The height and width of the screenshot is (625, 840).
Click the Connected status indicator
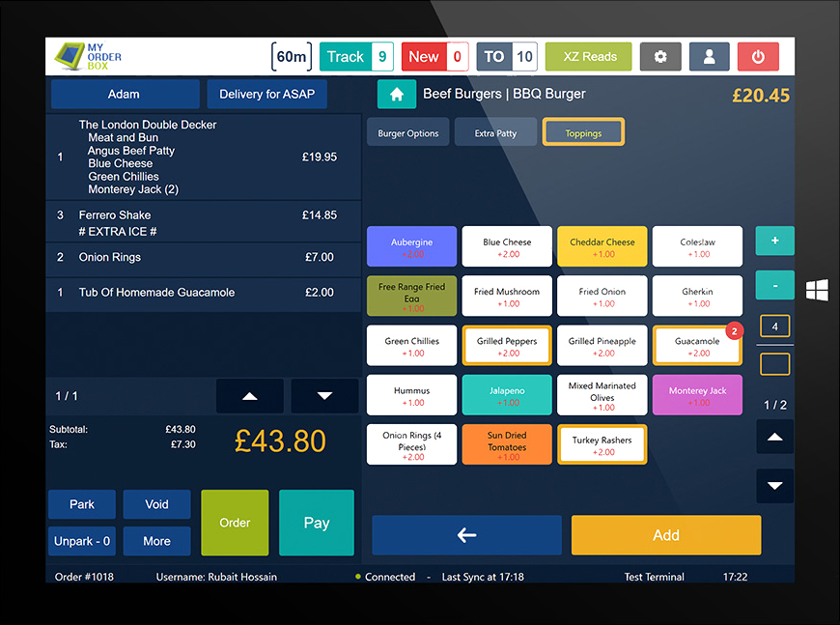tap(385, 577)
